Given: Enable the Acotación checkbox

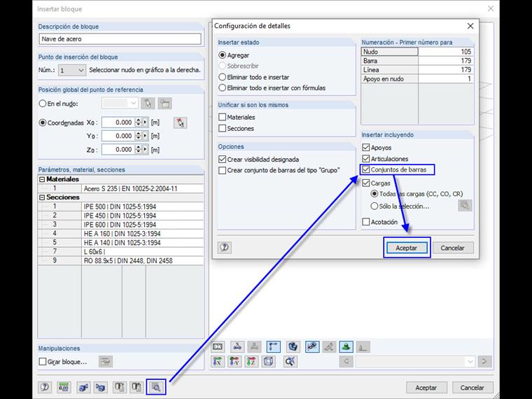Looking at the screenshot, I should [x=365, y=222].
